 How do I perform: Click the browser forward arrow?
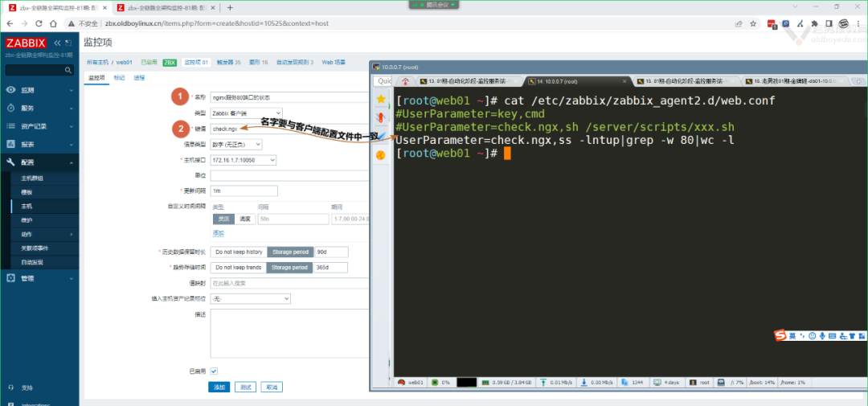coord(24,24)
